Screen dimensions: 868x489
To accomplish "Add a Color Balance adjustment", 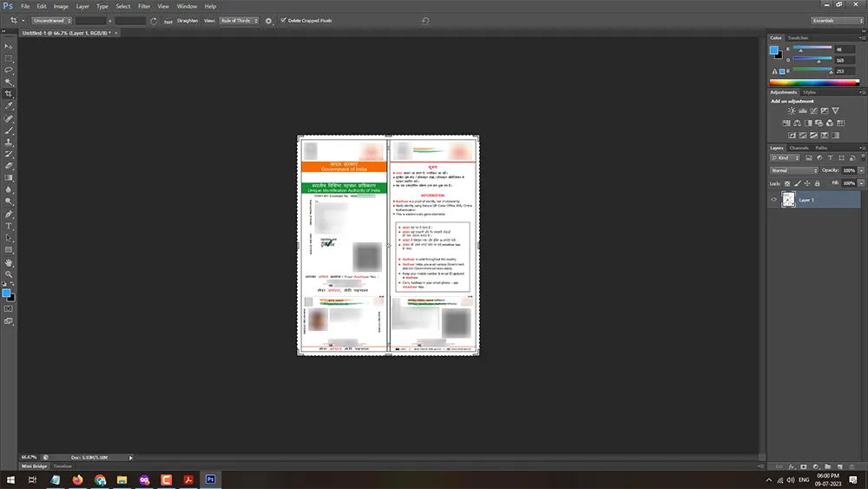I will pyautogui.click(x=797, y=123).
